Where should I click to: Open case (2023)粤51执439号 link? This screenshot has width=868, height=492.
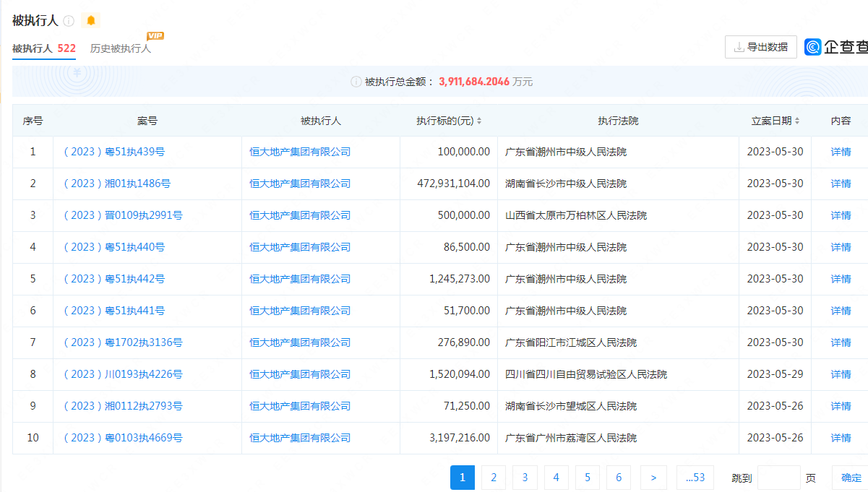pos(114,152)
